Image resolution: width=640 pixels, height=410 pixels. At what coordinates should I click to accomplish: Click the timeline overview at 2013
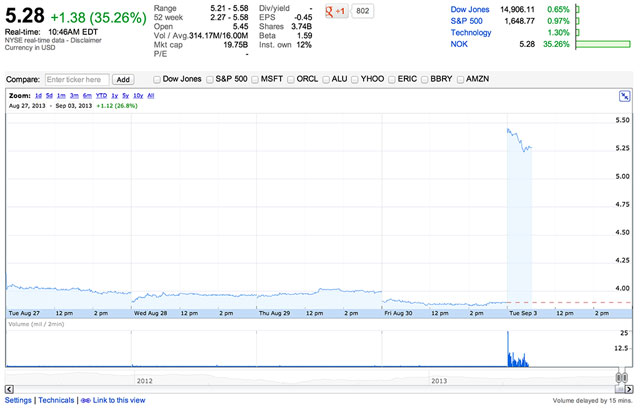tap(439, 381)
